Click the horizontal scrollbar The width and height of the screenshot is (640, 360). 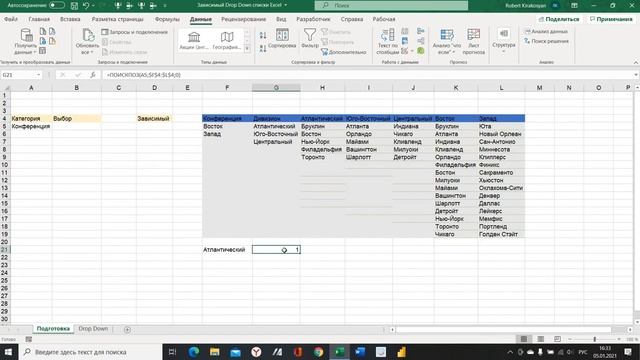coord(503,329)
